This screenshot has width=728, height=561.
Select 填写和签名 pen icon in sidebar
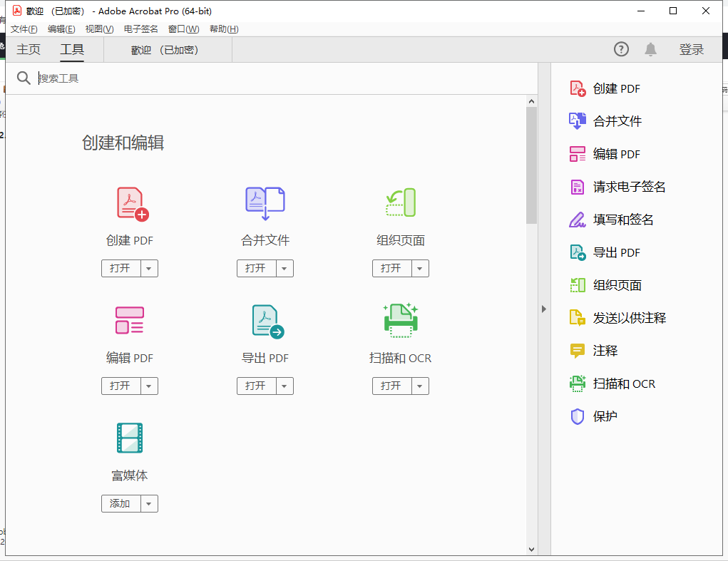(x=577, y=220)
